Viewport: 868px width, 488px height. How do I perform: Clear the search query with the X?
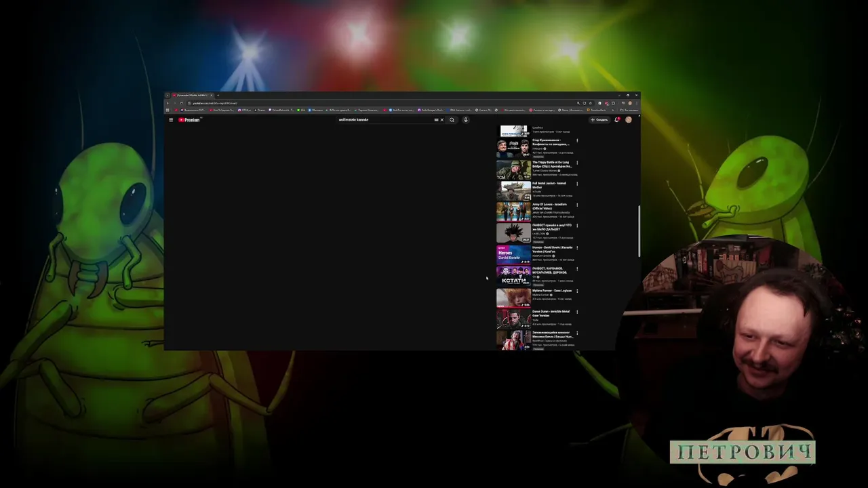(x=441, y=120)
